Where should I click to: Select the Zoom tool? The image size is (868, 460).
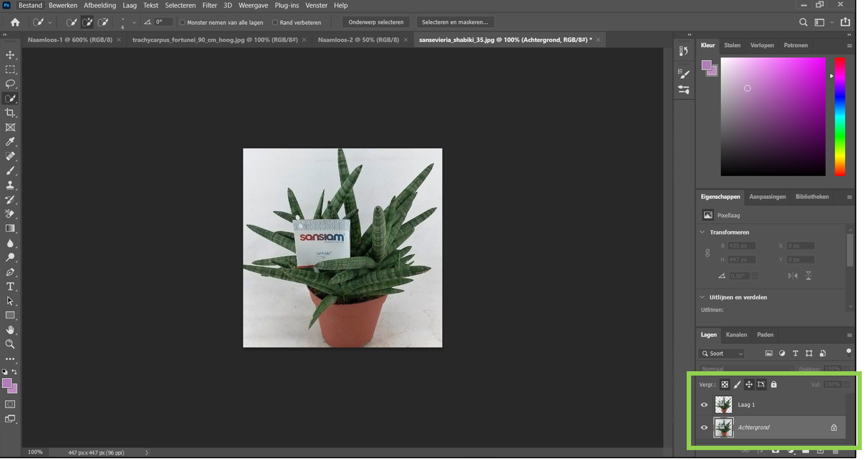(11, 345)
